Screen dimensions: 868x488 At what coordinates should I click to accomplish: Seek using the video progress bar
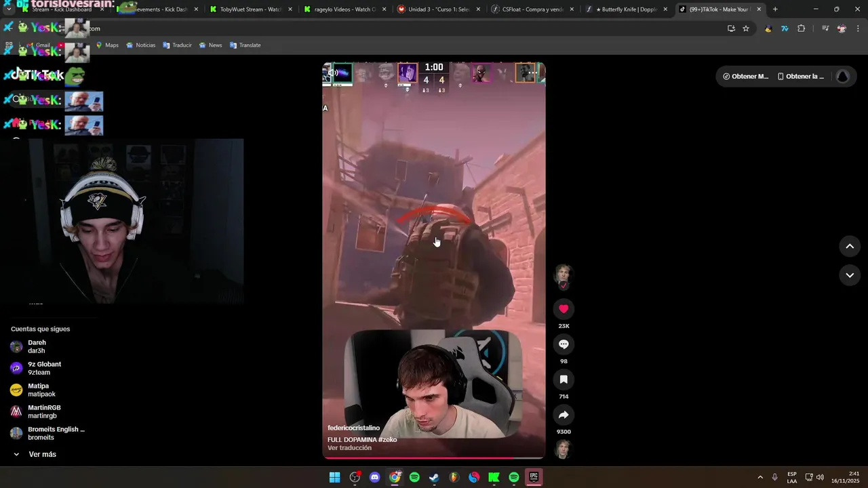point(434,458)
